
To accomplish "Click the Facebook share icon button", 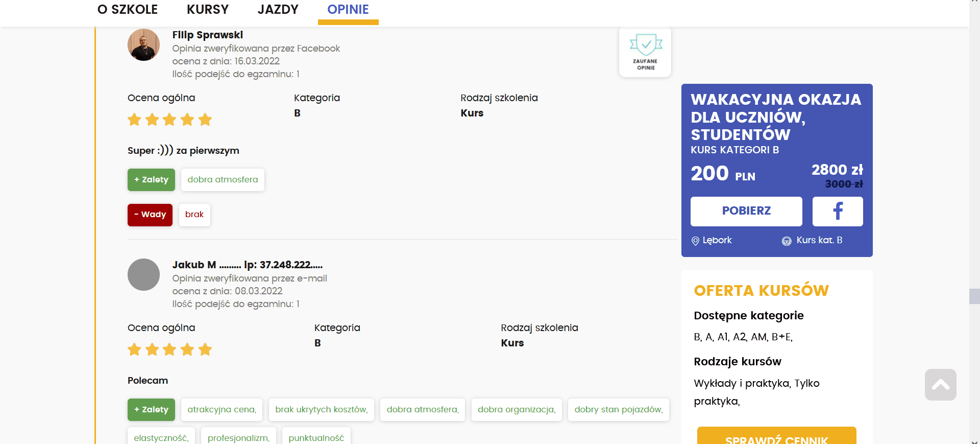I will tap(837, 211).
